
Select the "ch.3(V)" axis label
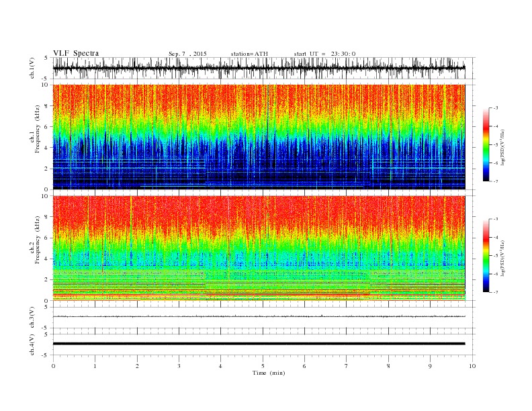point(32,318)
